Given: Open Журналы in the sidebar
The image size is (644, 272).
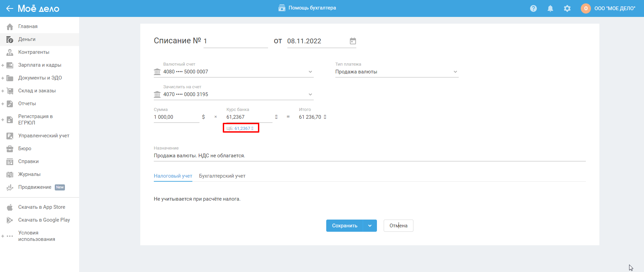Looking at the screenshot, I should tap(40, 174).
